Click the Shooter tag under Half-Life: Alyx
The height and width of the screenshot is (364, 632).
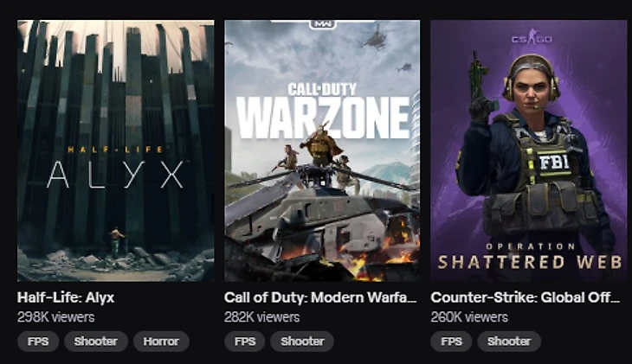[96, 342]
